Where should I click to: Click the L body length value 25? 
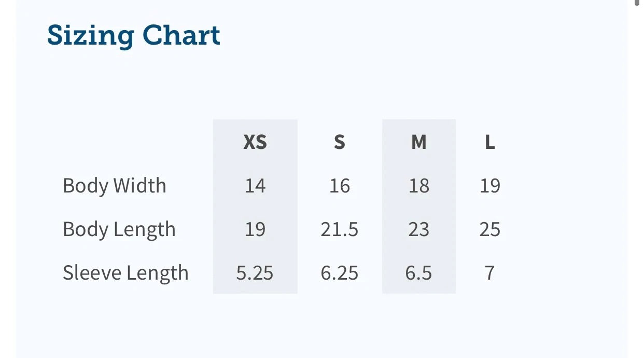[x=490, y=229]
